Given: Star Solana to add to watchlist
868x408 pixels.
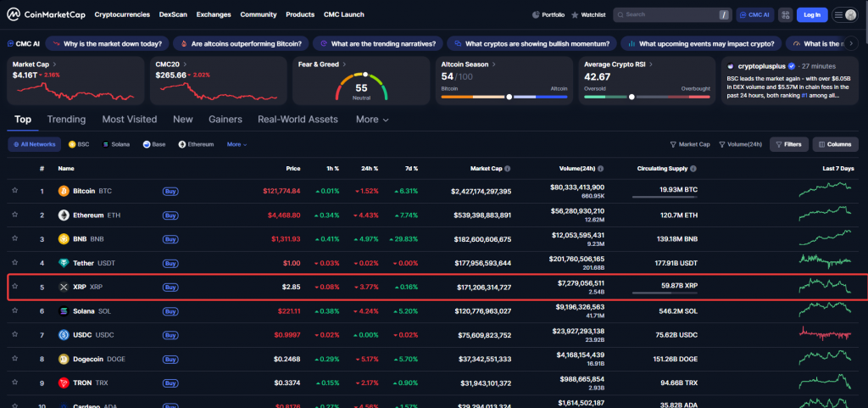Looking at the screenshot, I should click(14, 311).
